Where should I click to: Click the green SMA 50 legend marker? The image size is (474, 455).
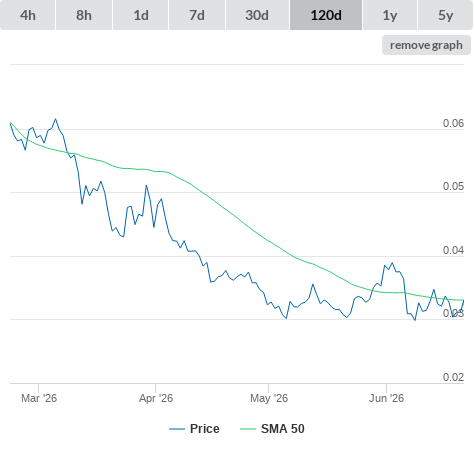(248, 429)
